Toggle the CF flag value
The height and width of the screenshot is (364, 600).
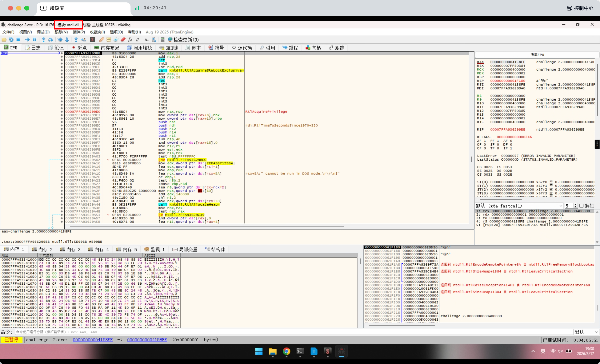(485, 148)
